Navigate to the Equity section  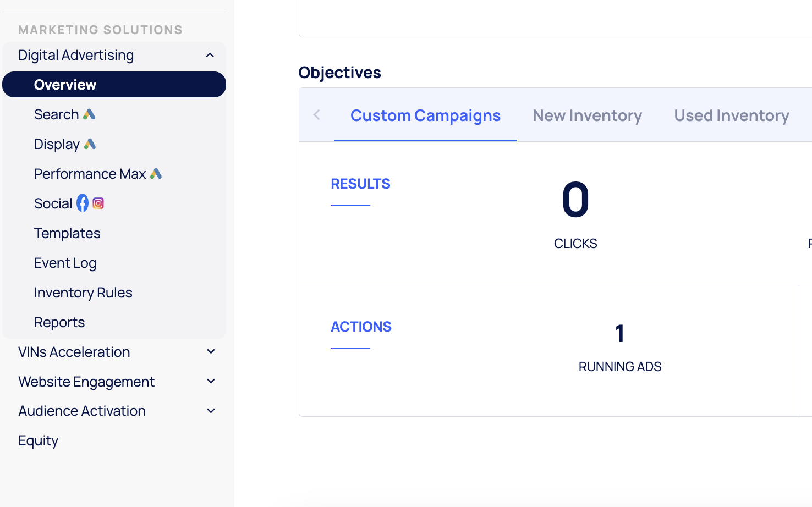coord(38,440)
